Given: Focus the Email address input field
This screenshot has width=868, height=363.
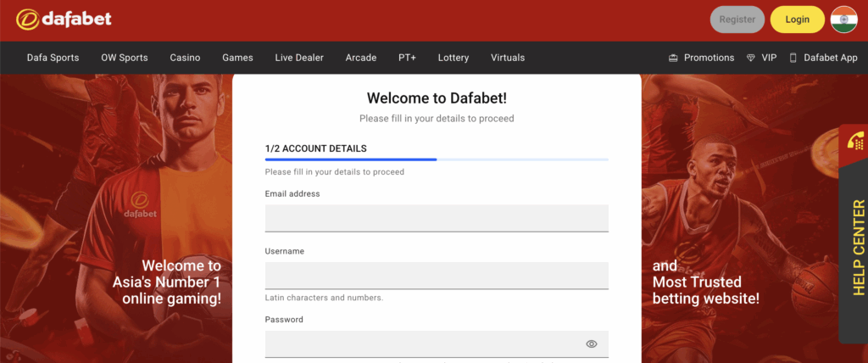Looking at the screenshot, I should pos(437,217).
